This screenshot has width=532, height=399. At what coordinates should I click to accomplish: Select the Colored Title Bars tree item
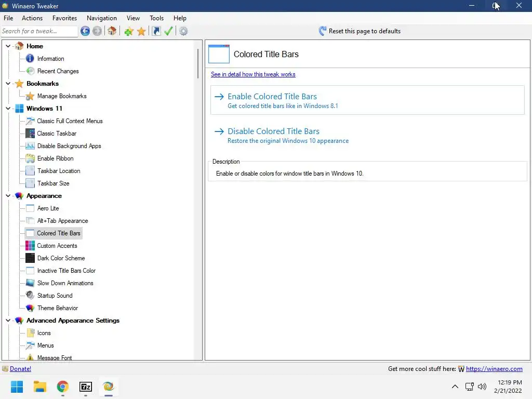click(59, 233)
